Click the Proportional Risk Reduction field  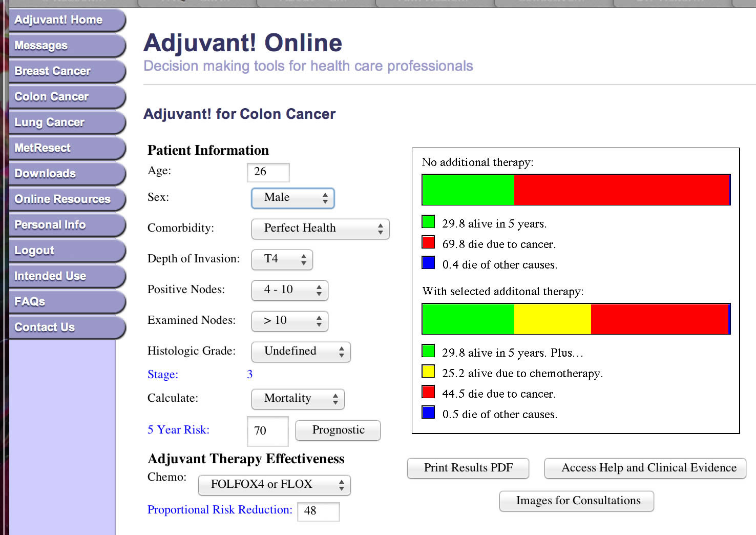[x=318, y=511]
